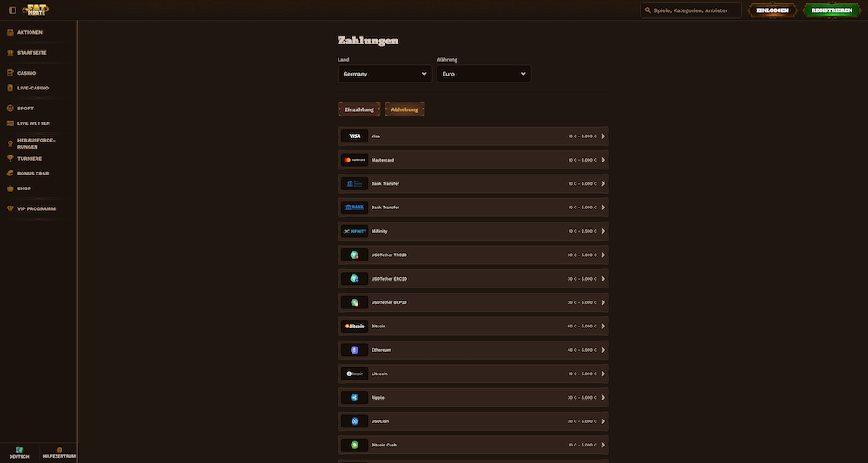Open Live-Casino in the sidebar
868x463 pixels.
(33, 88)
